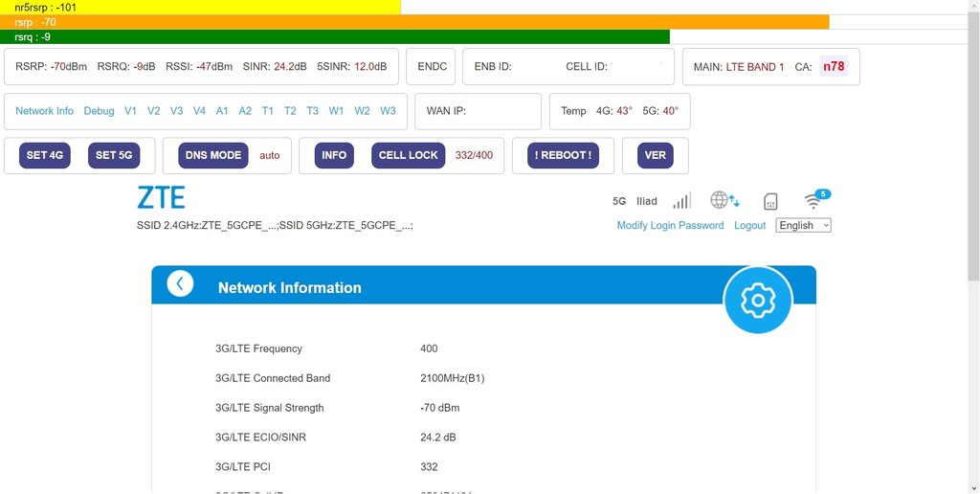Open the English language dropdown
Viewport: 980px width, 494px height.
pyautogui.click(x=804, y=225)
